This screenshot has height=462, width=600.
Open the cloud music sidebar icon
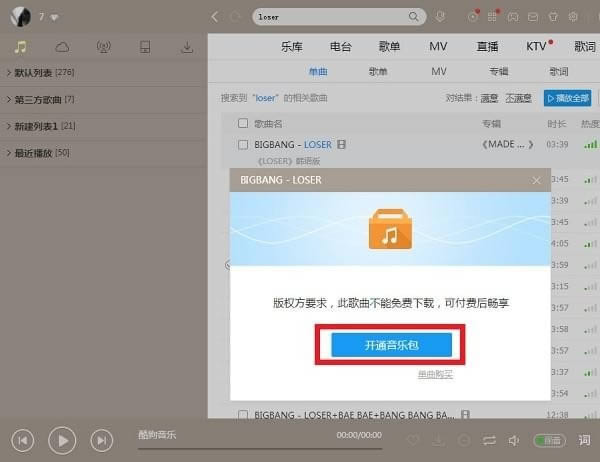[62, 47]
